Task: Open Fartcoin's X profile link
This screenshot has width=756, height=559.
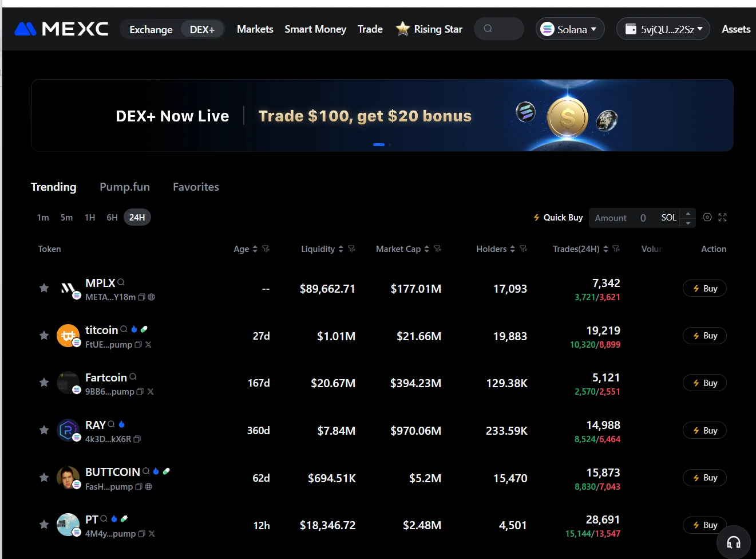Action: pyautogui.click(x=151, y=391)
